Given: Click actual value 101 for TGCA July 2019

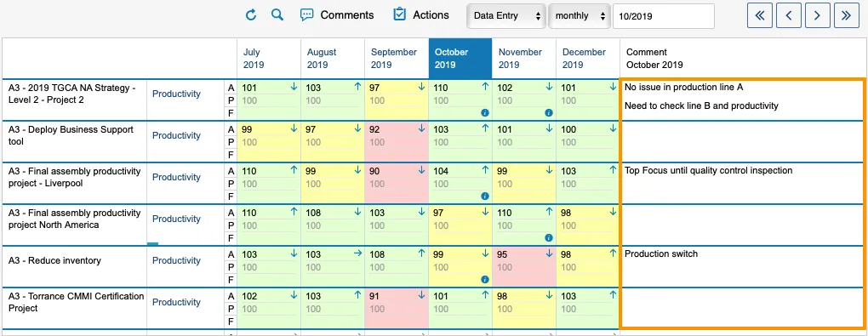Looking at the screenshot, I should 249,88.
